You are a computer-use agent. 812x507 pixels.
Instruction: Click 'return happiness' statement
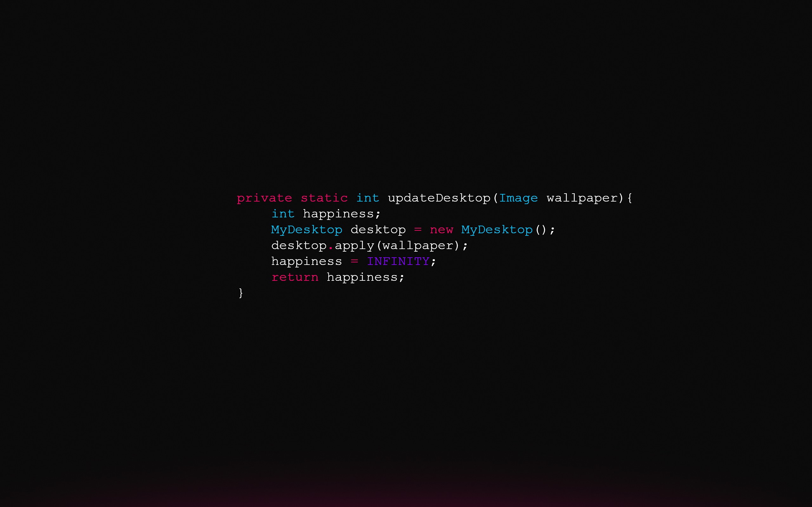click(337, 277)
